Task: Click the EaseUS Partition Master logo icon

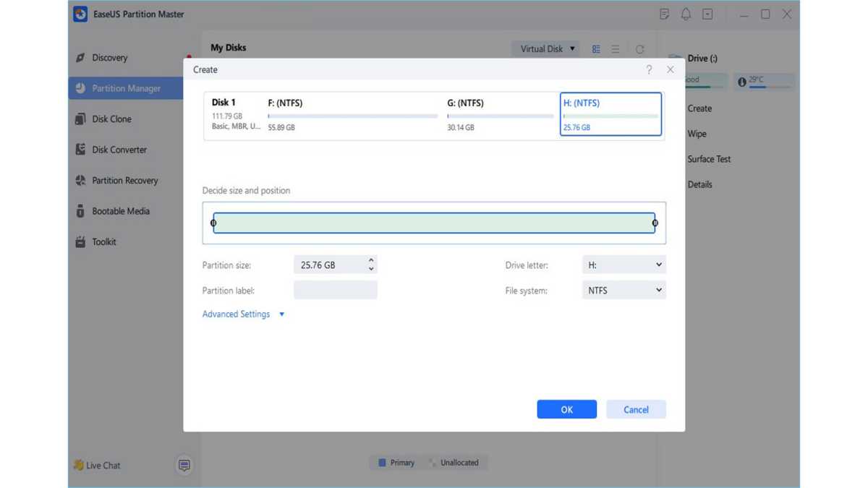Action: click(80, 14)
